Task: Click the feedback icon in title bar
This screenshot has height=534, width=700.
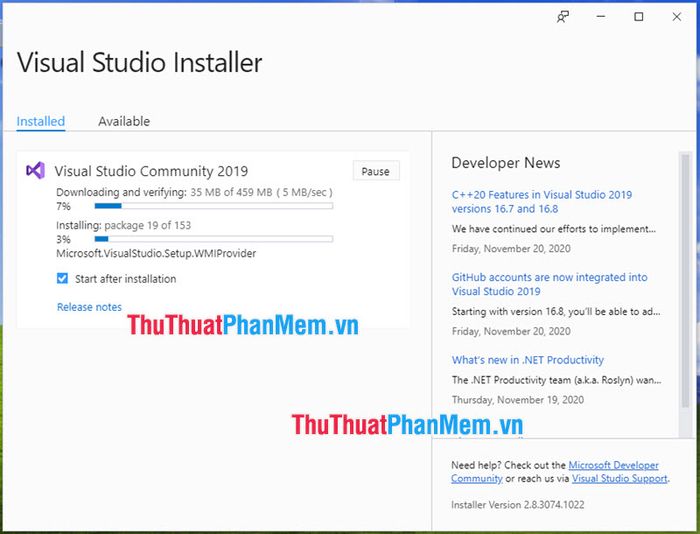Action: pyautogui.click(x=562, y=17)
